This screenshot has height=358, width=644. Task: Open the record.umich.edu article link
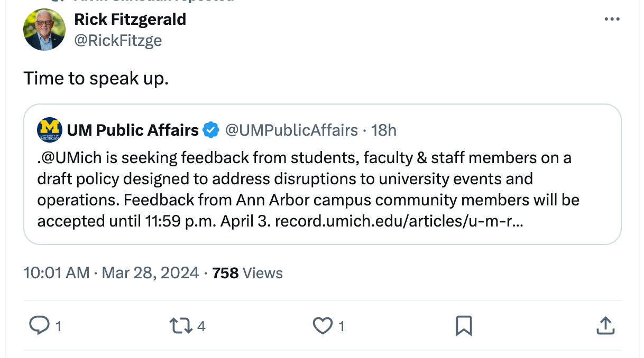(400, 221)
